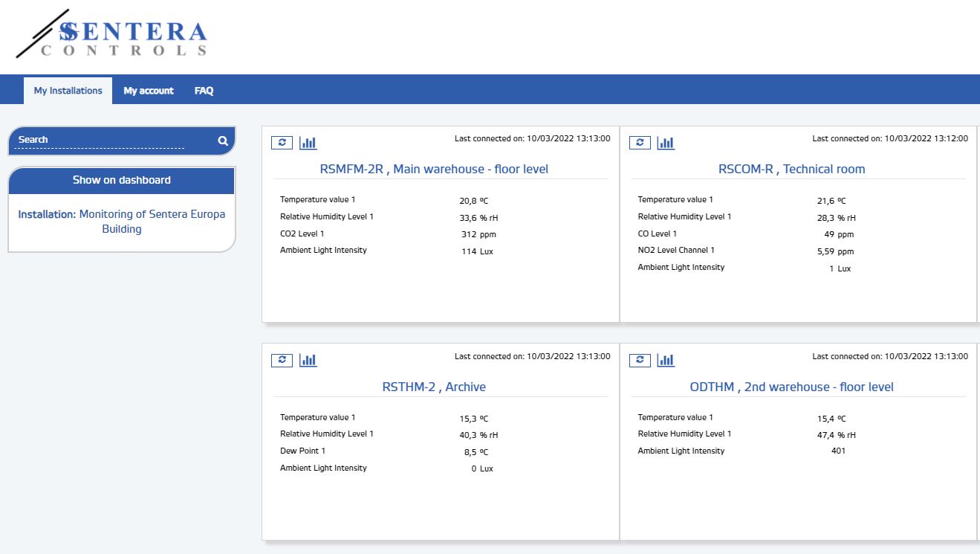Image resolution: width=980 pixels, height=554 pixels.
Task: Refresh the RSTHM-2 Archive card
Action: pos(282,360)
